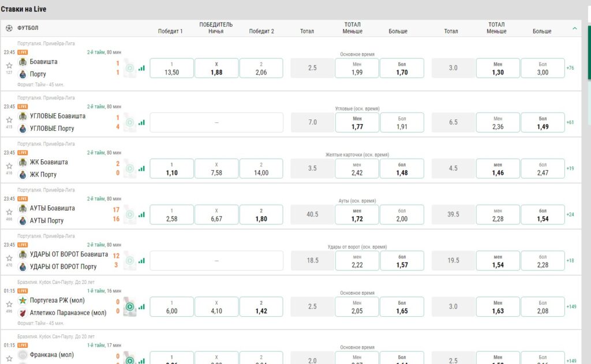
Task: Add Боавишта vs Порту match to favorites
Action: point(9,66)
